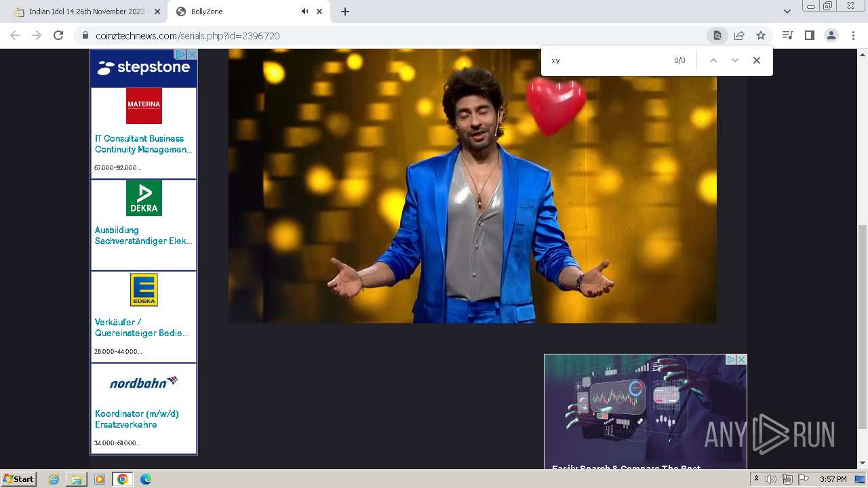Screen dimensions: 868x488
Task: Open the Chrome three-dot menu
Action: 853,35
